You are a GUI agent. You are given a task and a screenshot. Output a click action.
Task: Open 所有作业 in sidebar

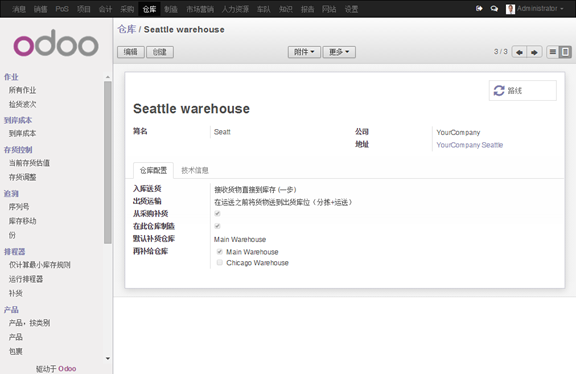22,90
